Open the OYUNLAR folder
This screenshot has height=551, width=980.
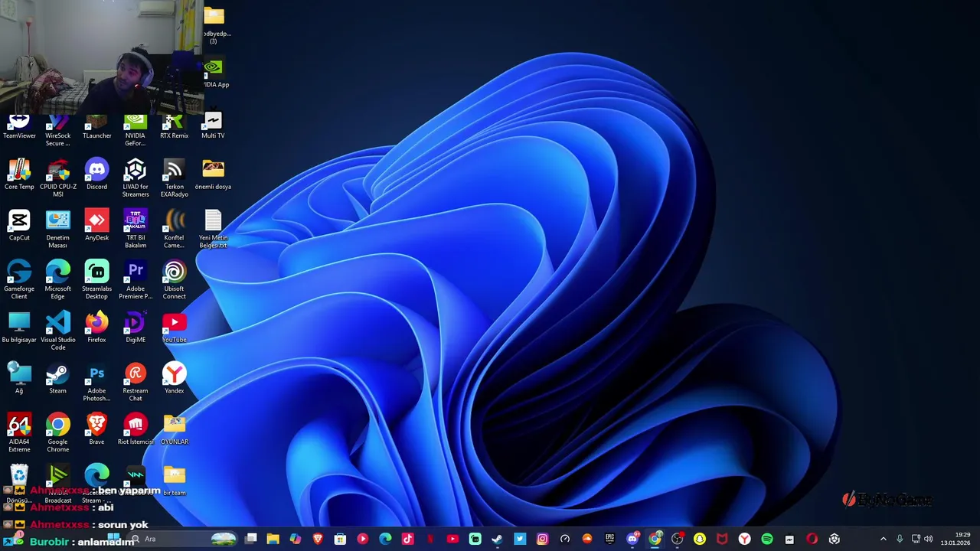click(x=175, y=429)
